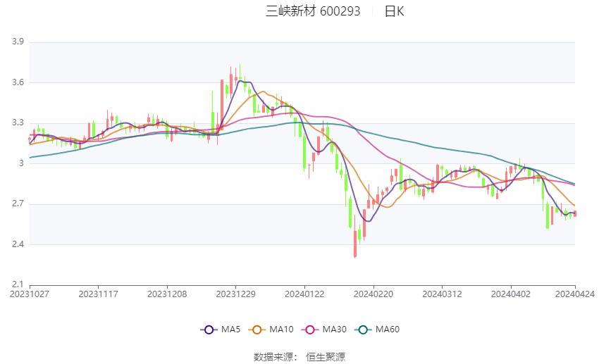Click the peak candlestick near 20231229
Screen dimensions: 599x364
240,75
